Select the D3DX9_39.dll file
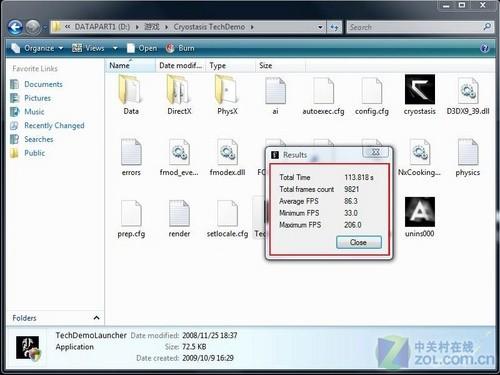This screenshot has width=500, height=375. [x=468, y=96]
